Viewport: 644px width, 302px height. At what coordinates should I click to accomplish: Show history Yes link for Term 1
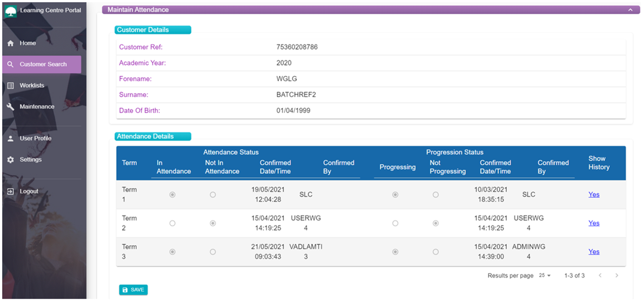[x=594, y=195]
